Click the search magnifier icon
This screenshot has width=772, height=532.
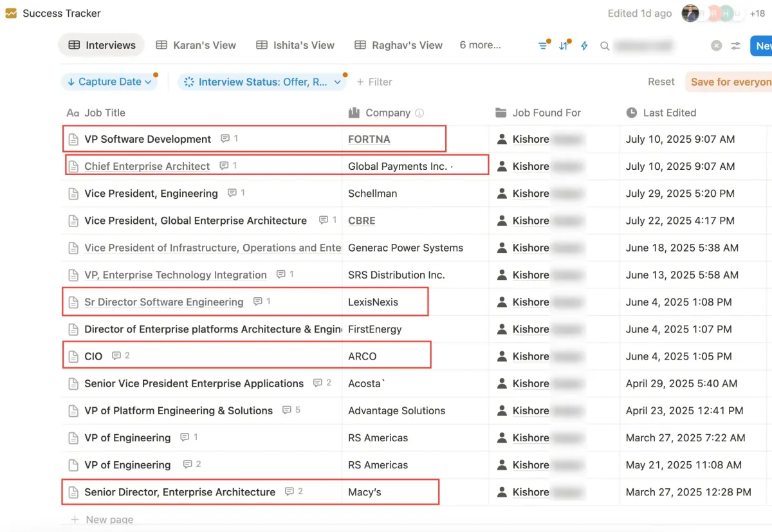pyautogui.click(x=605, y=46)
